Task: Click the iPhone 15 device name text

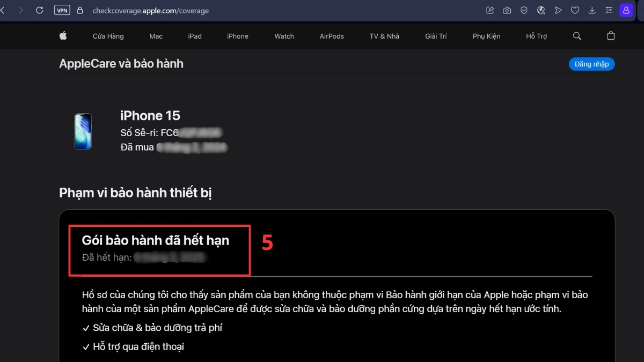Action: 150,116
